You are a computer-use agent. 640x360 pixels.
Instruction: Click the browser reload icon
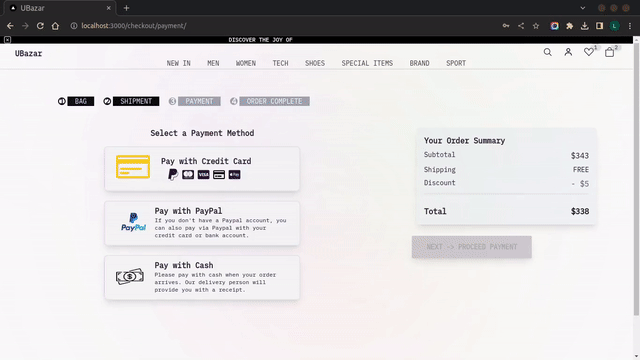(x=40, y=26)
